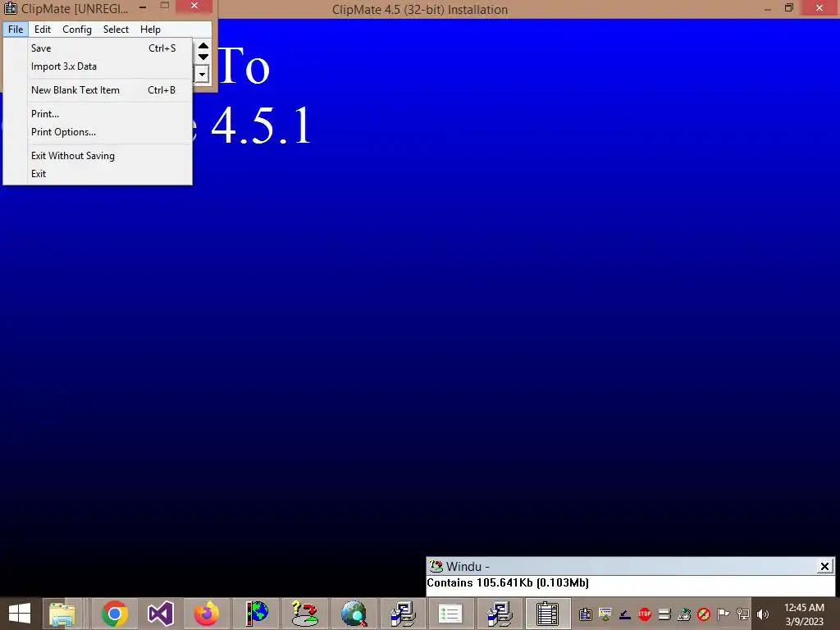
Task: Open Print Options... from the File menu
Action: point(110,132)
